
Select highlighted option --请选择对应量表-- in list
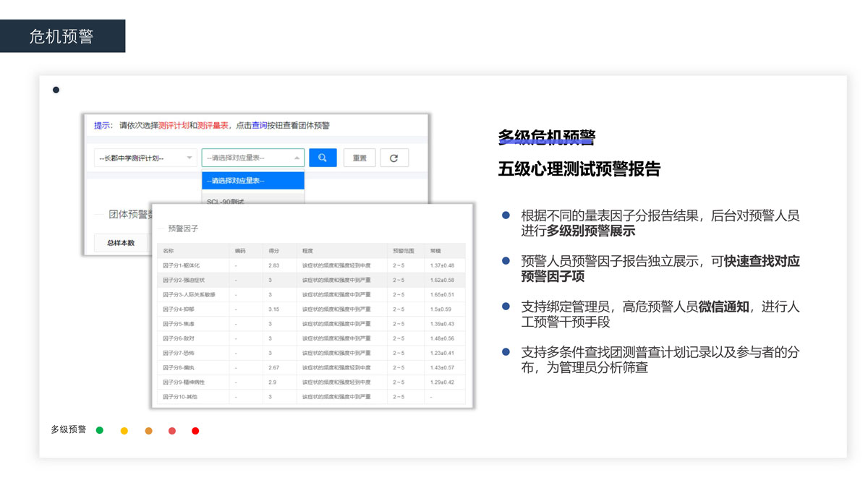[x=253, y=181]
